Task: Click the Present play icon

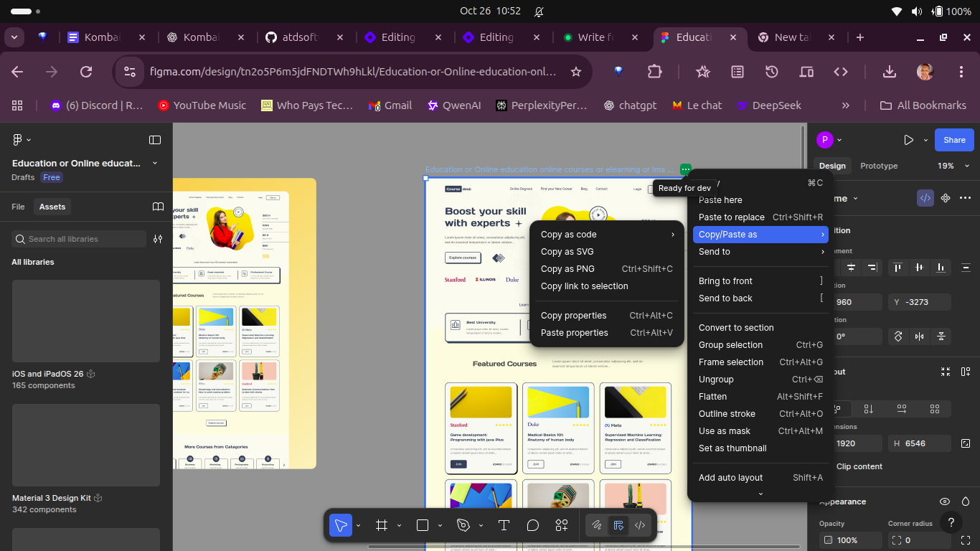Action: pyautogui.click(x=908, y=140)
